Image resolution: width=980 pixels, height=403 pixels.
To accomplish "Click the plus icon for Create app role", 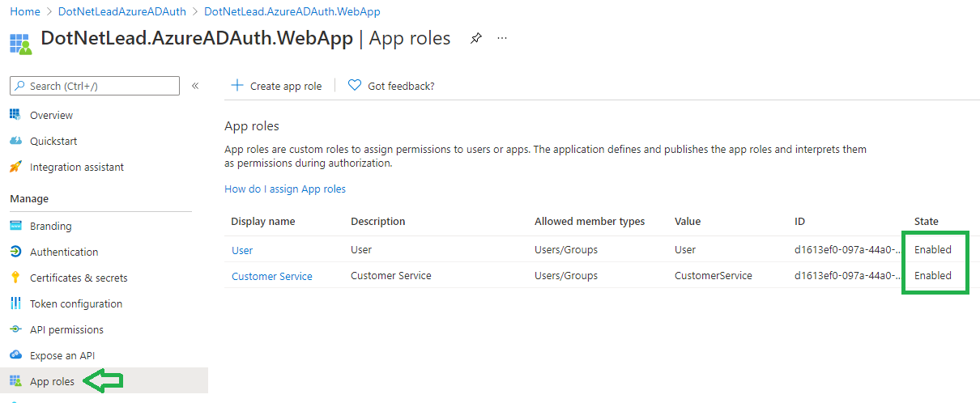I will point(237,85).
